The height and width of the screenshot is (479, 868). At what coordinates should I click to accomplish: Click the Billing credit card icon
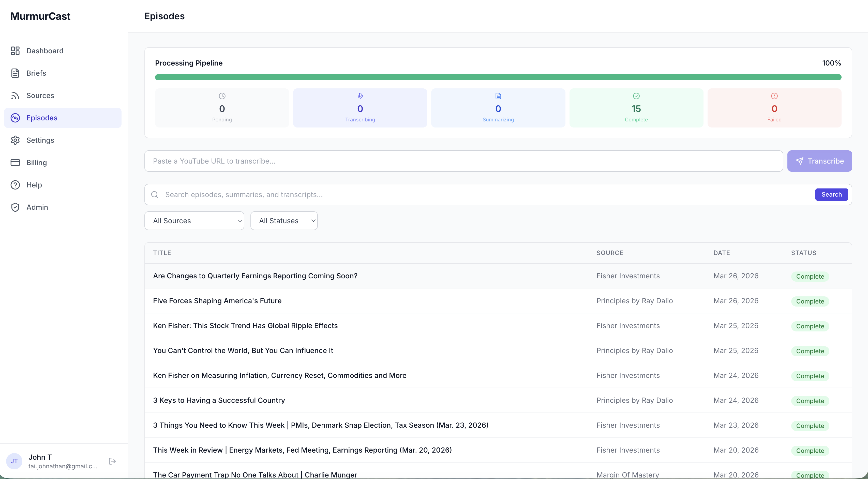pos(15,163)
